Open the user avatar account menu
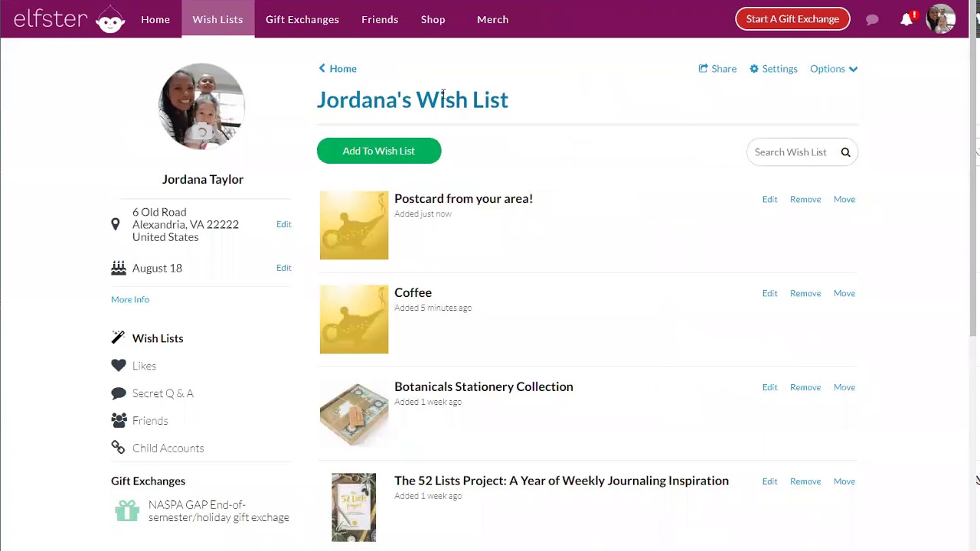980x551 pixels. coord(940,19)
